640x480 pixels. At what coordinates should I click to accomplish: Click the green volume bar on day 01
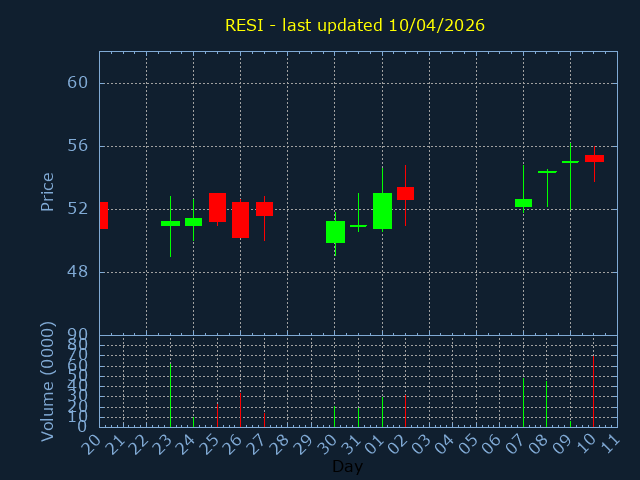point(382,412)
